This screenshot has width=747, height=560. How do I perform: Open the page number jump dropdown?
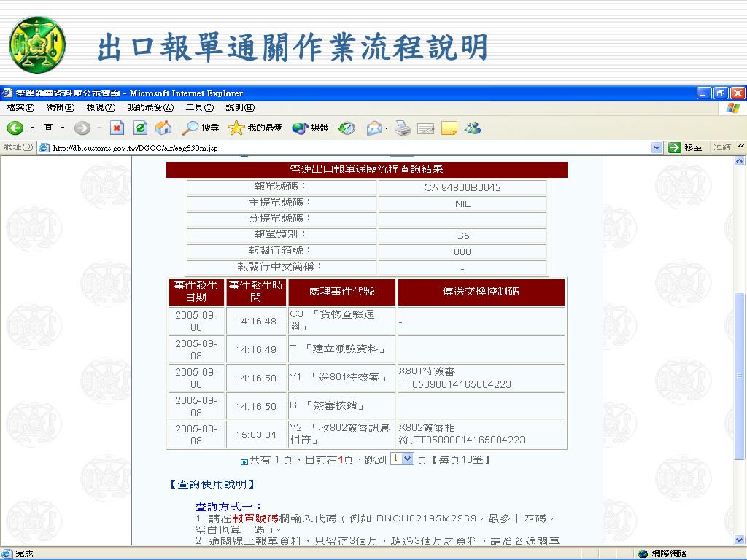click(408, 459)
